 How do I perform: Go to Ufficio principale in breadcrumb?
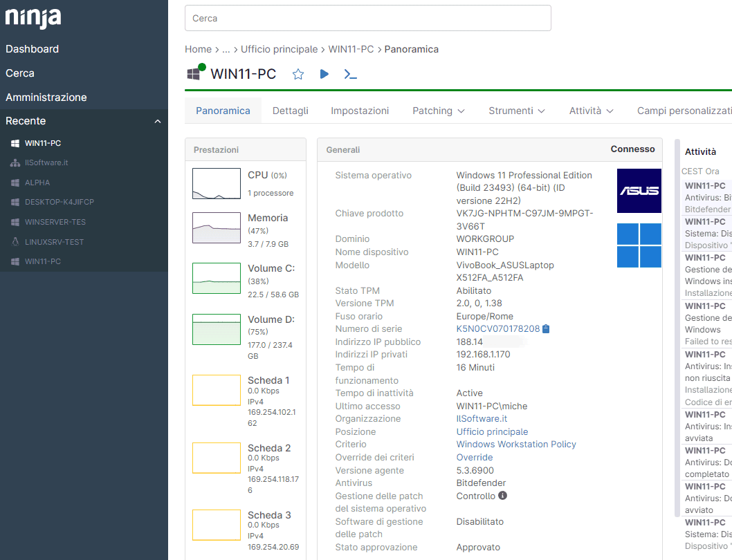pyautogui.click(x=279, y=50)
